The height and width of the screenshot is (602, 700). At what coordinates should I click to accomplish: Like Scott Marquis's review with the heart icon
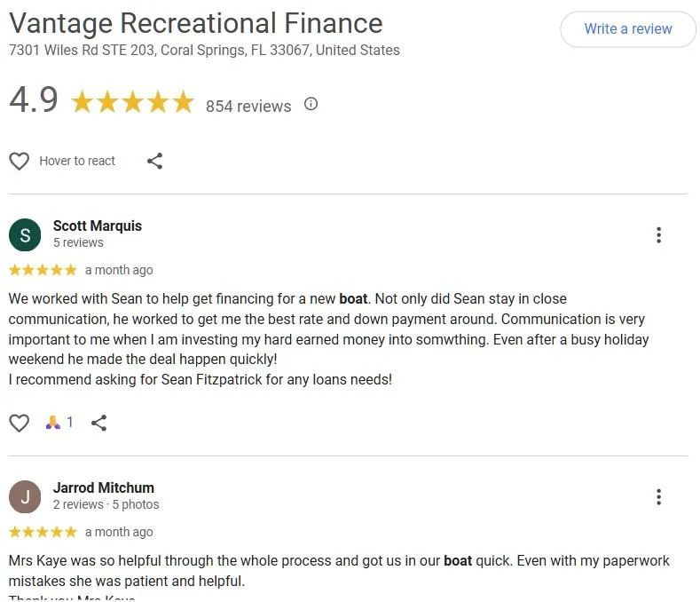tap(19, 423)
